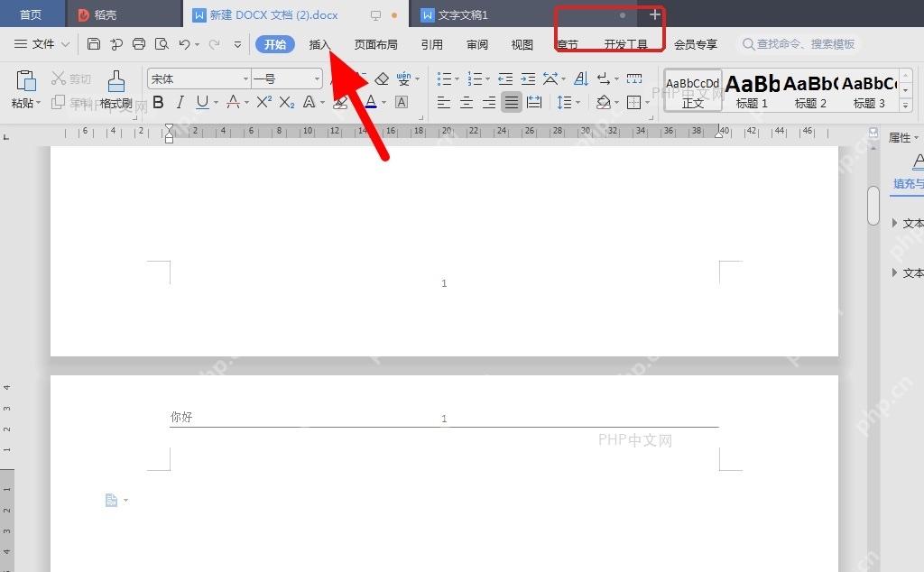Image resolution: width=924 pixels, height=572 pixels.
Task: Click the font color A button
Action: coord(371,103)
